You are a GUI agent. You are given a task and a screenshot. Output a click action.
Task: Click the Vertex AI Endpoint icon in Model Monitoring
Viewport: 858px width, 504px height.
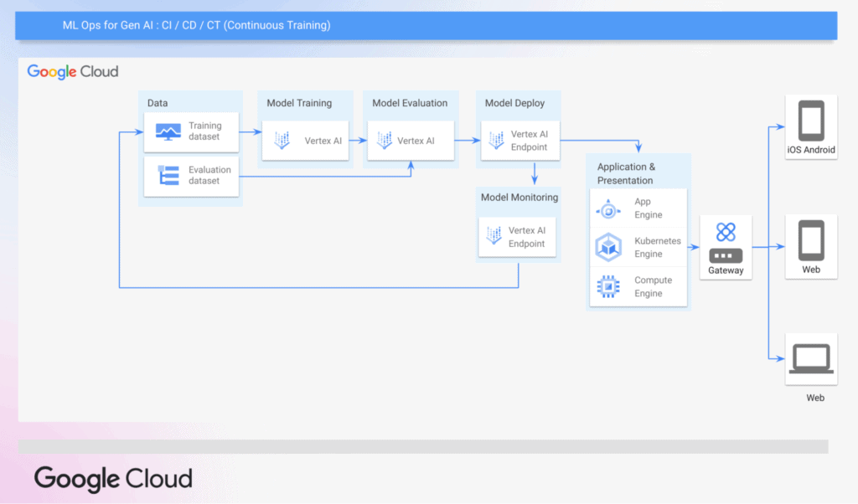(x=494, y=236)
